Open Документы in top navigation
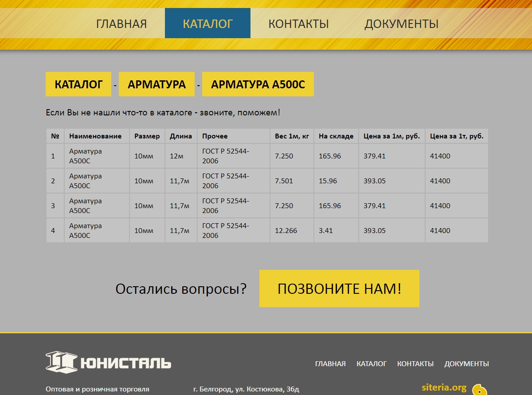The width and height of the screenshot is (532, 395). (401, 24)
